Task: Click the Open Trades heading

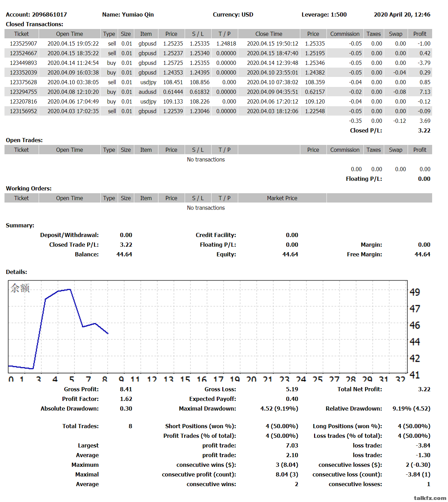Action: (x=24, y=140)
